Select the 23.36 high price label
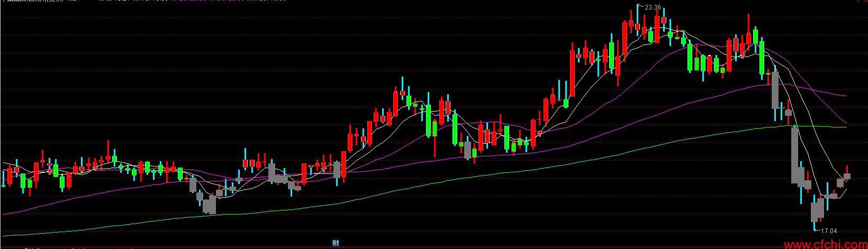Screen dimensions: 868x249 pyautogui.click(x=653, y=7)
